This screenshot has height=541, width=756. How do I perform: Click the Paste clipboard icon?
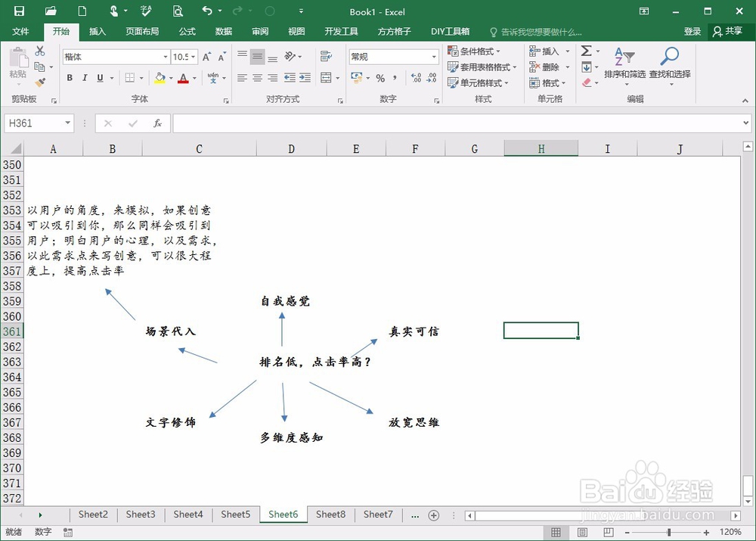click(x=18, y=58)
